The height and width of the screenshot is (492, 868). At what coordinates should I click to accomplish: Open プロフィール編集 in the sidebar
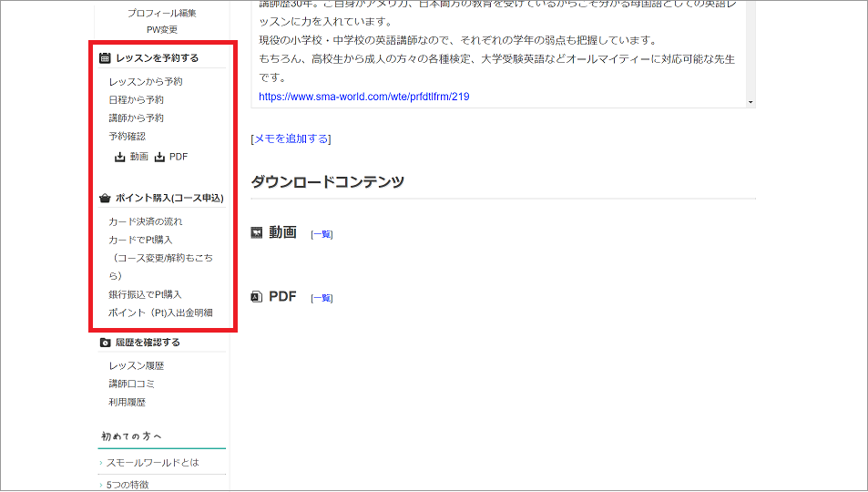point(161,13)
